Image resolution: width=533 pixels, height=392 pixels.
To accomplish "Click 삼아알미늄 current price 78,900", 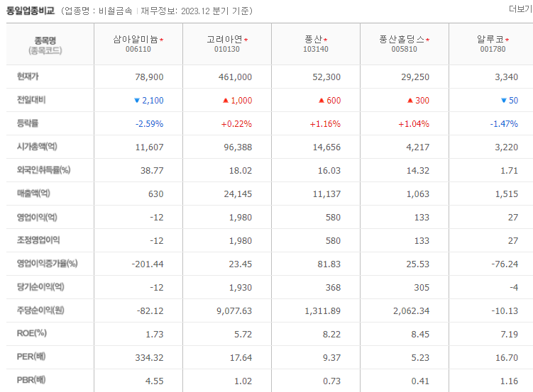I will [x=149, y=77].
